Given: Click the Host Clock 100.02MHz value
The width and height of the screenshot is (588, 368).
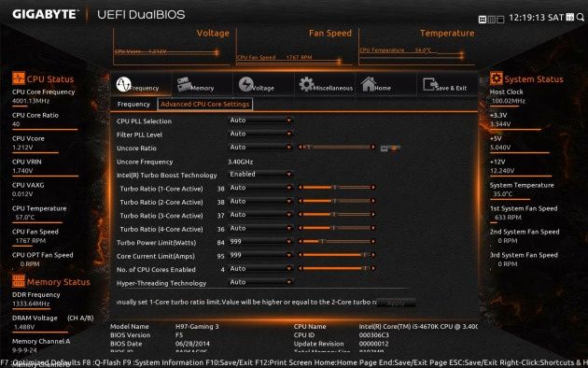Looking at the screenshot, I should [508, 101].
